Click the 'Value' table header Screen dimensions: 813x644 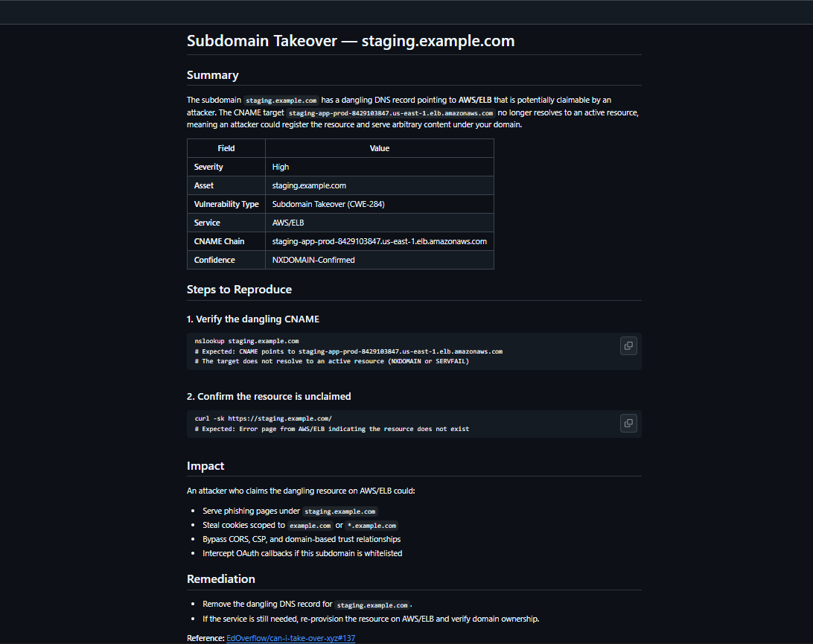(x=380, y=148)
